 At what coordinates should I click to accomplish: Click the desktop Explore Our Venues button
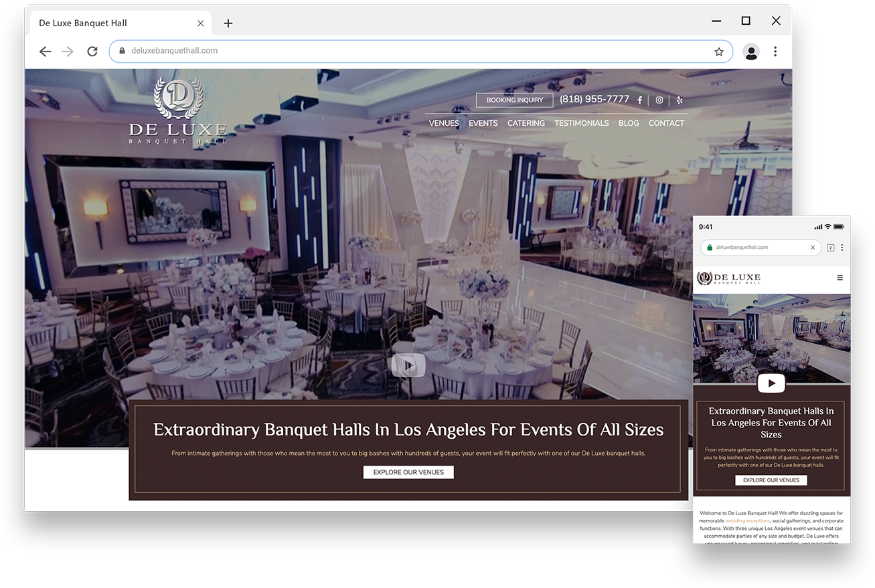point(408,472)
